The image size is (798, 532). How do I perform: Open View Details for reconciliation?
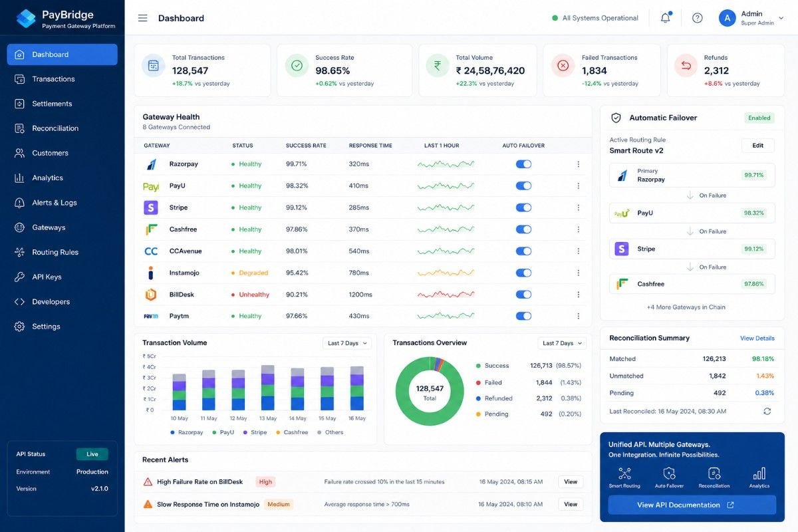757,338
